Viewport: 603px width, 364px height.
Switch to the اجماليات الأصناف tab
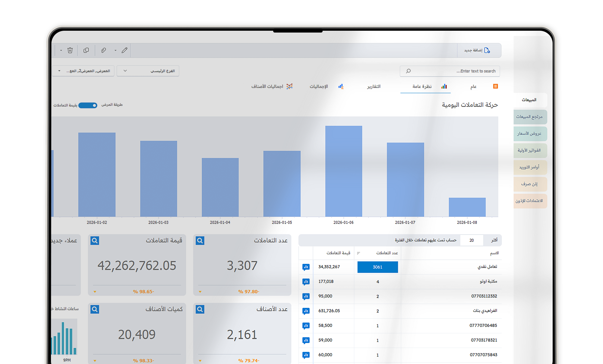pyautogui.click(x=272, y=87)
